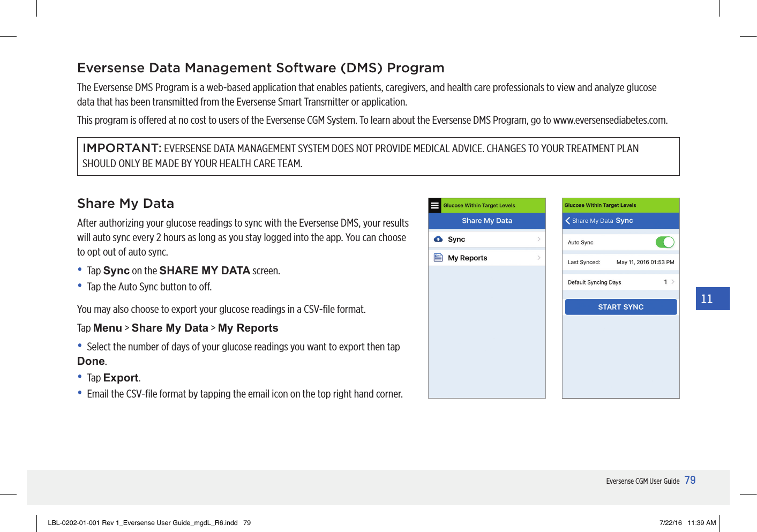The width and height of the screenshot is (757, 532).
Task: Select the Sync menu row
Action: pos(487,239)
